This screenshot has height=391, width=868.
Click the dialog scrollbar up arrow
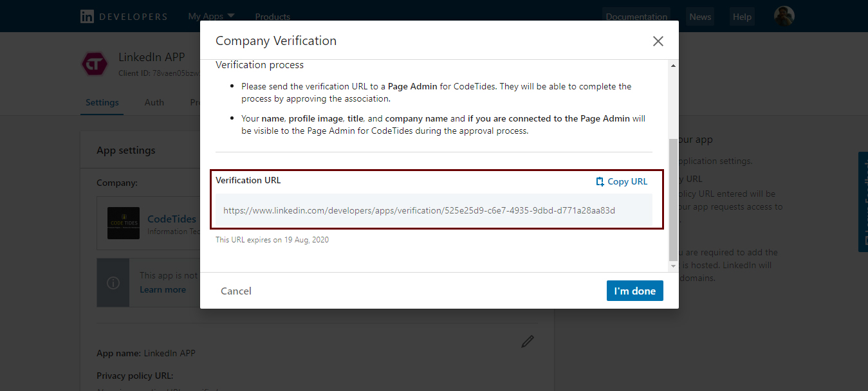(674, 66)
